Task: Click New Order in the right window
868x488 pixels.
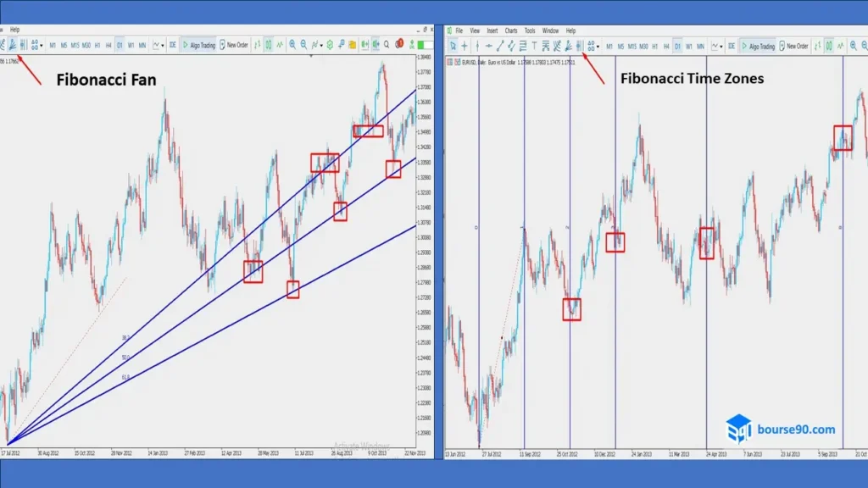Action: (794, 46)
